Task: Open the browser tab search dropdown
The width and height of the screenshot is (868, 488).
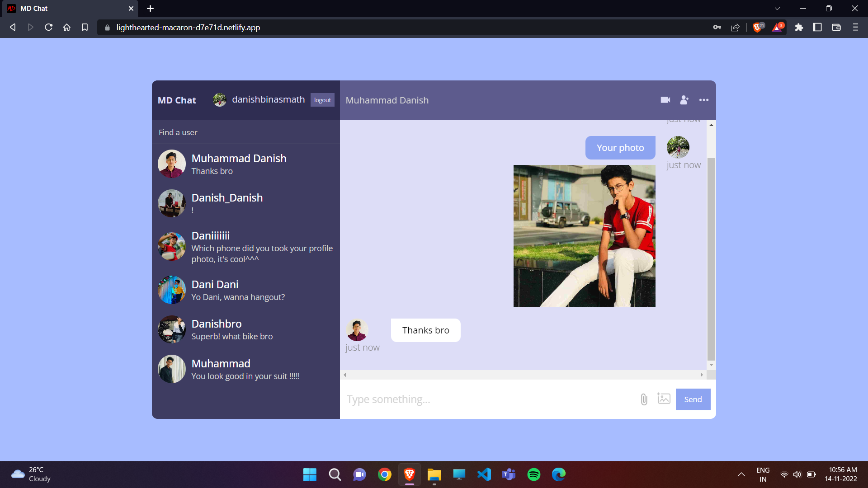Action: [777, 8]
